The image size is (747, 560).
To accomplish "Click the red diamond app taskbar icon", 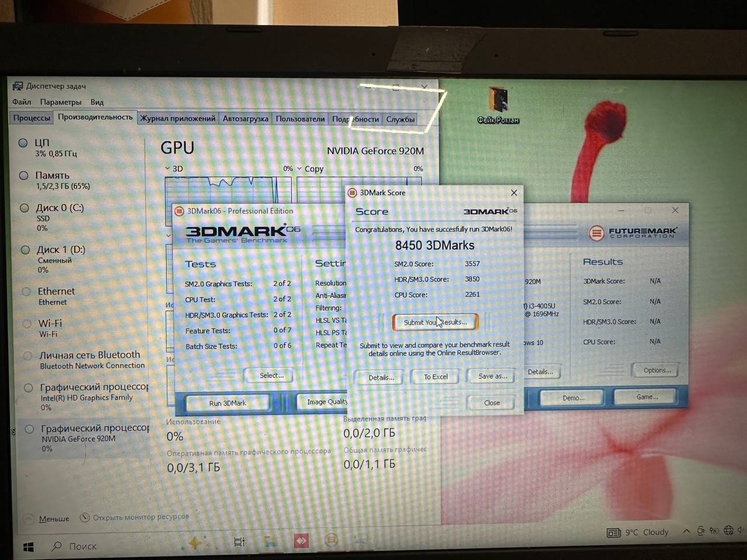I will click(x=301, y=541).
